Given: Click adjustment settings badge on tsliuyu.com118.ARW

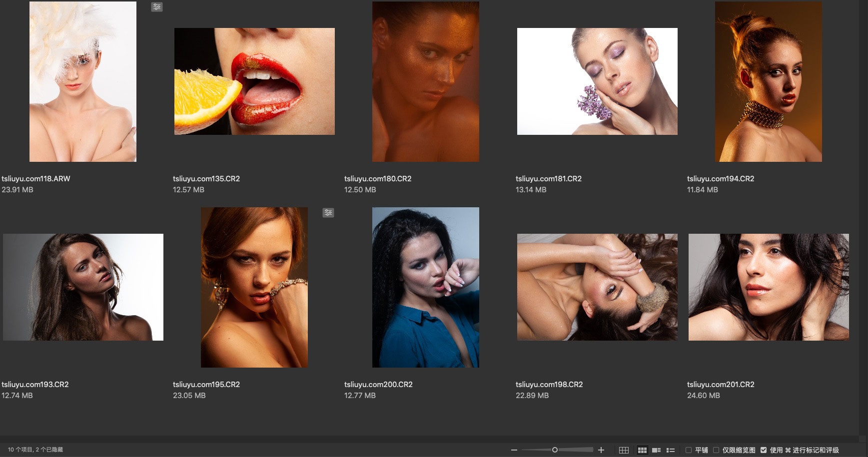Looking at the screenshot, I should tap(157, 7).
